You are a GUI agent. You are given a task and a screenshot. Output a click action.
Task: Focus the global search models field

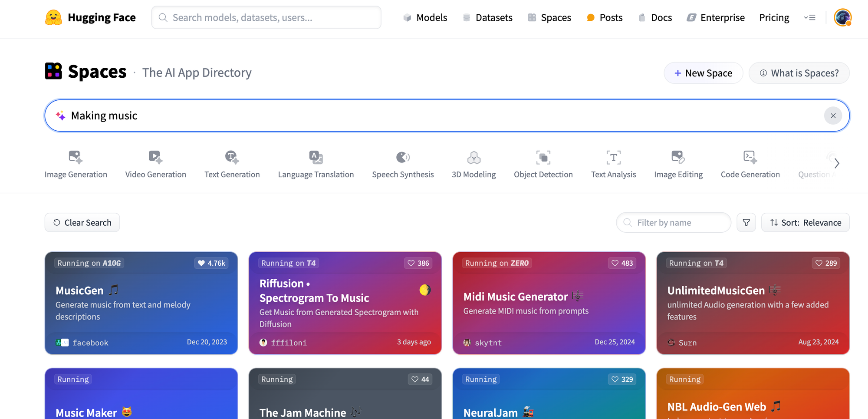pos(266,17)
